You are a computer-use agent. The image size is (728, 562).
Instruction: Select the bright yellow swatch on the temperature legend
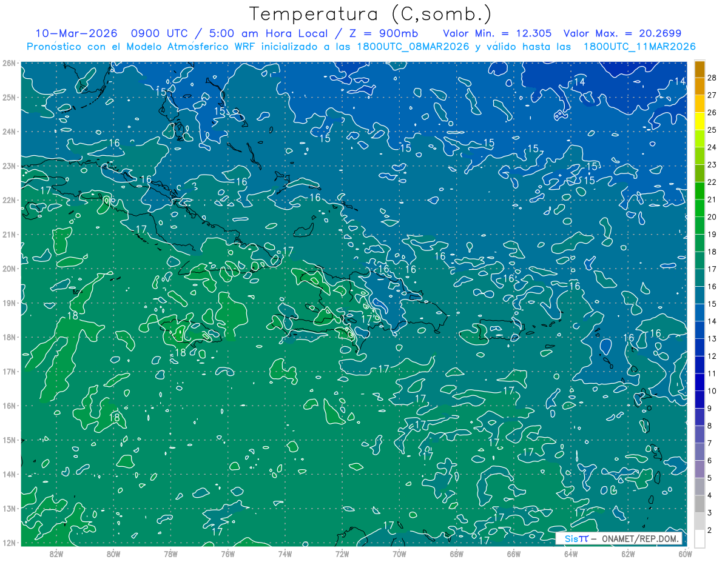699,121
